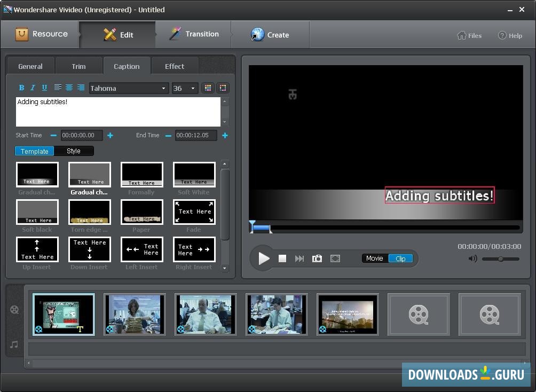The image size is (536, 392).
Task: Apply italic formatting to caption text
Action: click(33, 87)
